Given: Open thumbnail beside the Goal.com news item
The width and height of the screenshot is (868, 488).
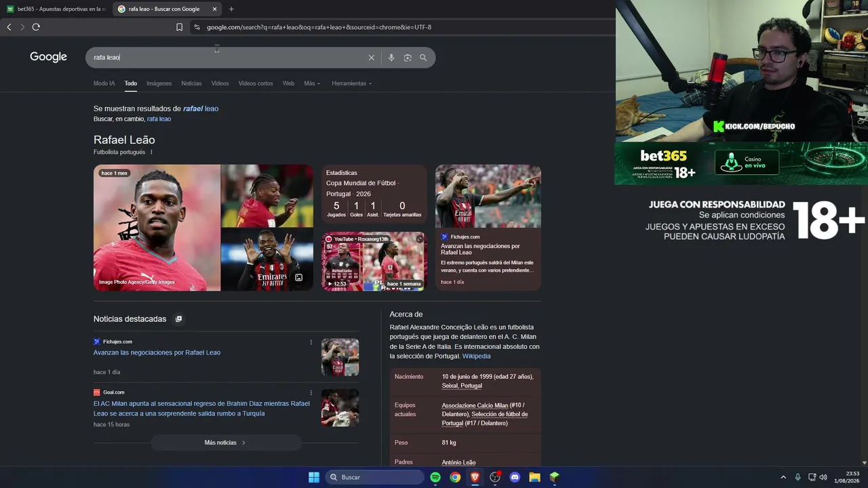Looking at the screenshot, I should click(x=340, y=408).
